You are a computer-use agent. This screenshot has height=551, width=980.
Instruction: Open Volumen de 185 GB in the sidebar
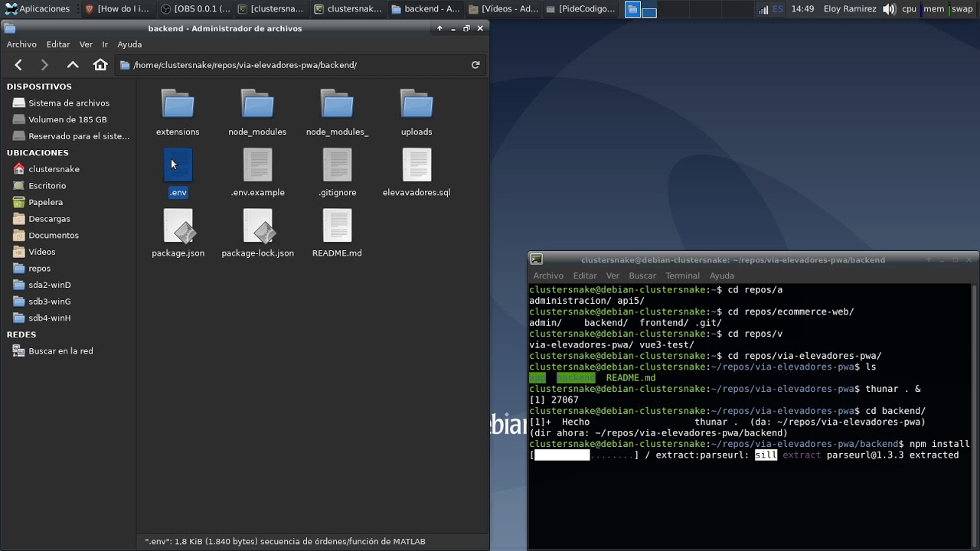[68, 119]
